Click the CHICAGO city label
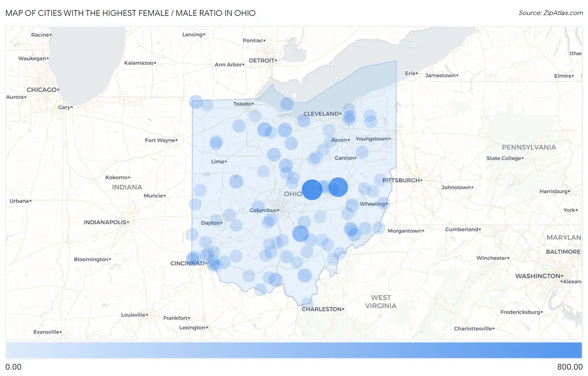Screen dimensions: 588x376 [x=41, y=90]
